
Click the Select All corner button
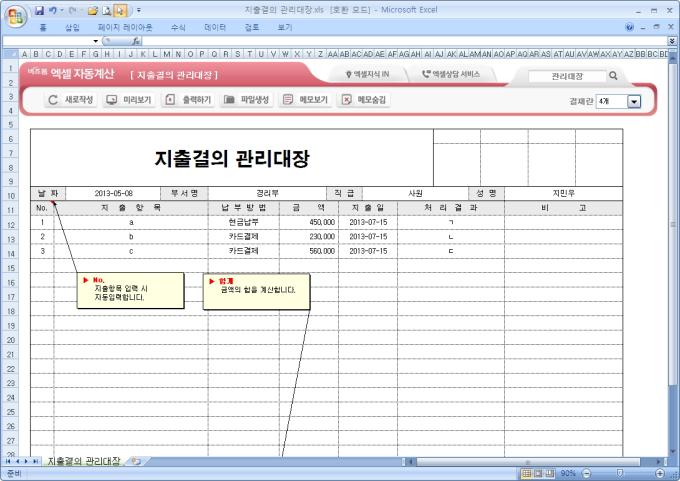(10, 54)
